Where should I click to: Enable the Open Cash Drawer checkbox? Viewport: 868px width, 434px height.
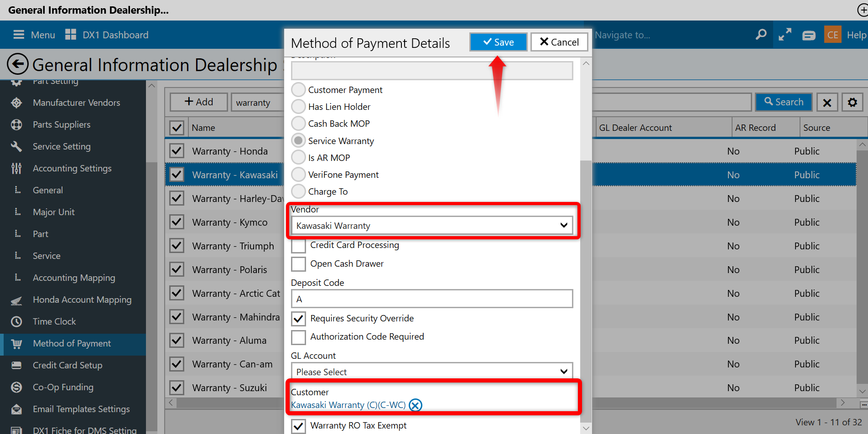[298, 264]
